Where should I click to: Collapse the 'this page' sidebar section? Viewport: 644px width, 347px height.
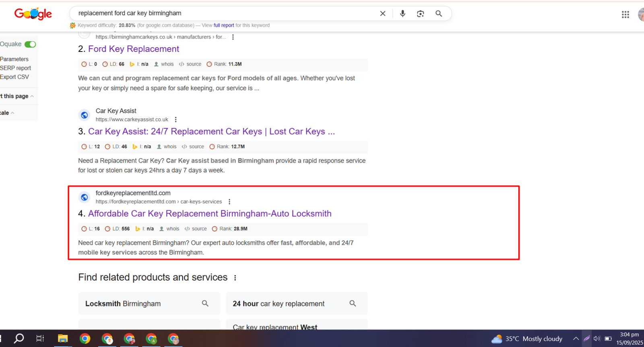(31, 96)
